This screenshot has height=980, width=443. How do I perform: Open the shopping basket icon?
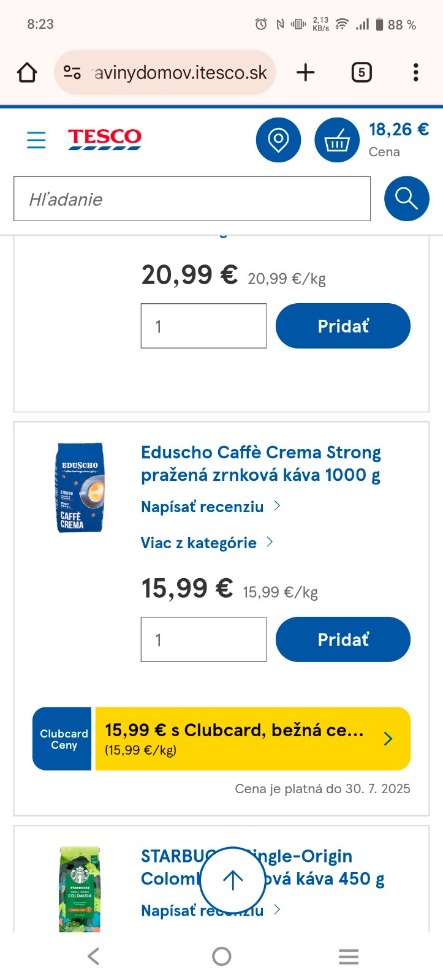[x=336, y=140]
